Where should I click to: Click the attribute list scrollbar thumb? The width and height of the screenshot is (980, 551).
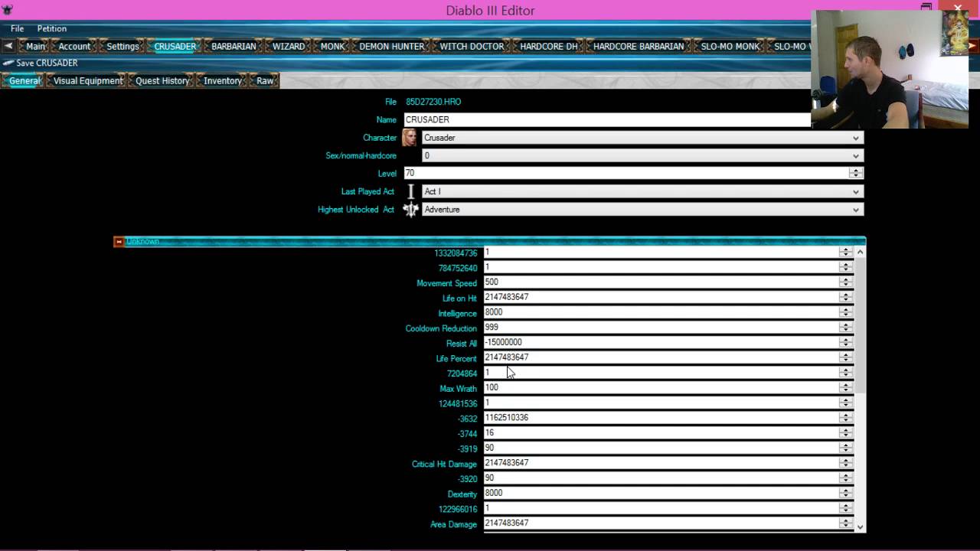tap(861, 325)
